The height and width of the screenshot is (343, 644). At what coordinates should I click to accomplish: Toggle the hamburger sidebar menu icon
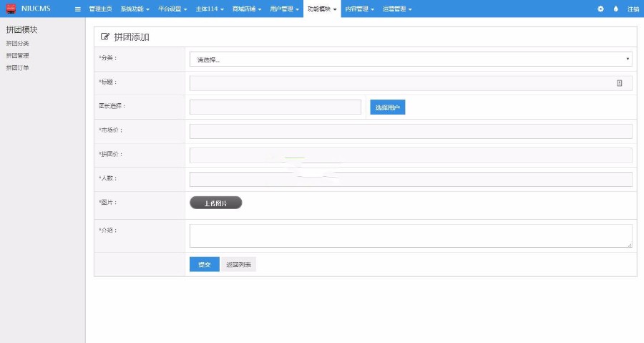[77, 9]
